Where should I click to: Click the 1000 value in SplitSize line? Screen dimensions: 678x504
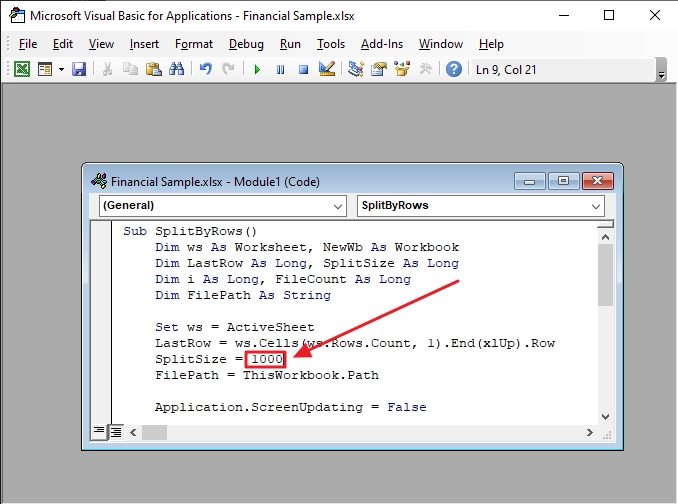(x=266, y=359)
